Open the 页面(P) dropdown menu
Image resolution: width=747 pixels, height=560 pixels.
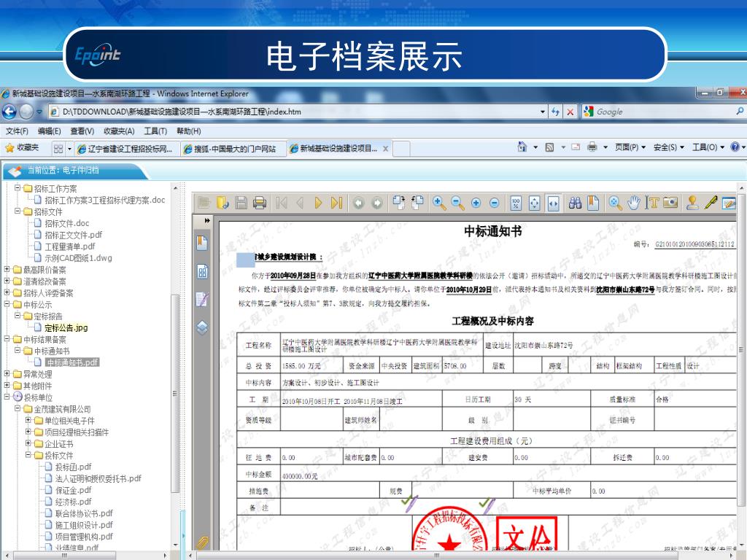[x=630, y=147]
